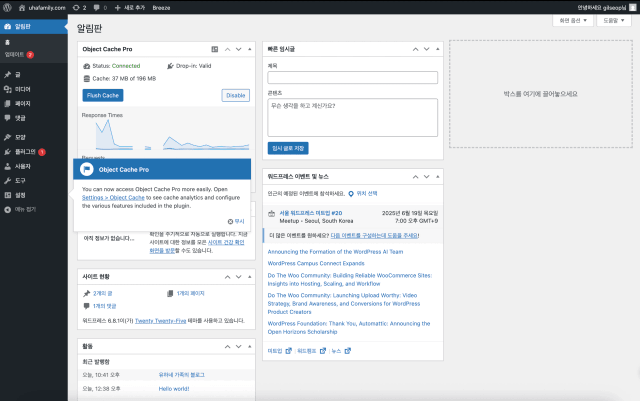This screenshot has height=401, width=640.
Task: Open the 댓글 comments menu
Action: click(x=33, y=118)
